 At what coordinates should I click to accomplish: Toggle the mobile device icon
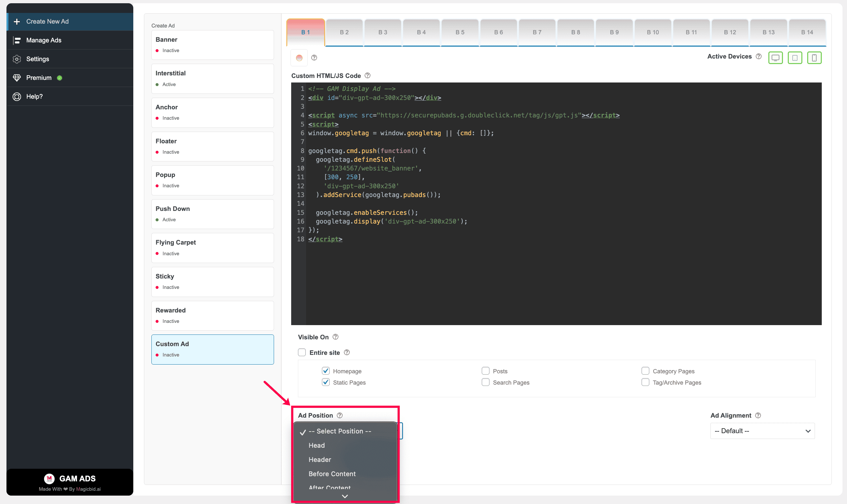[814, 58]
